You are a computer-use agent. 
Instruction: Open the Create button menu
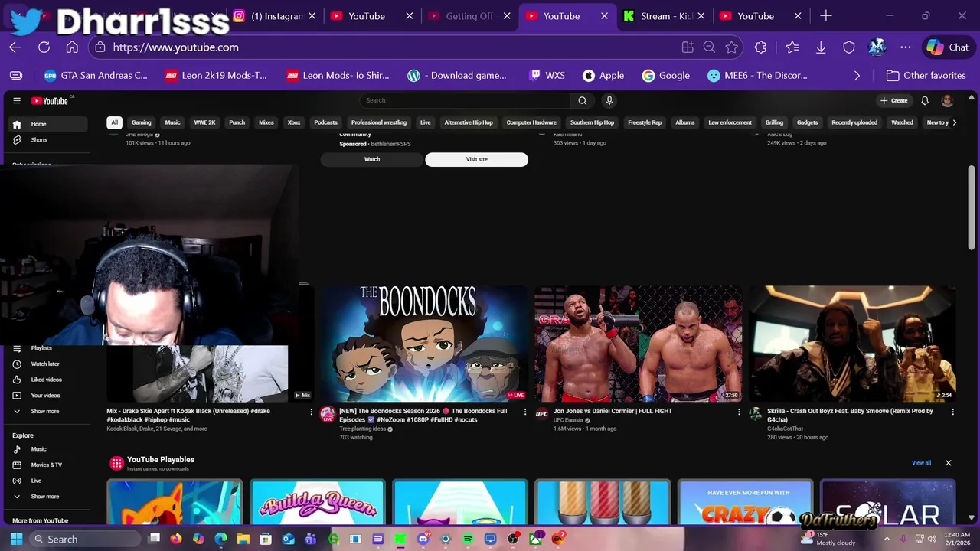894,100
